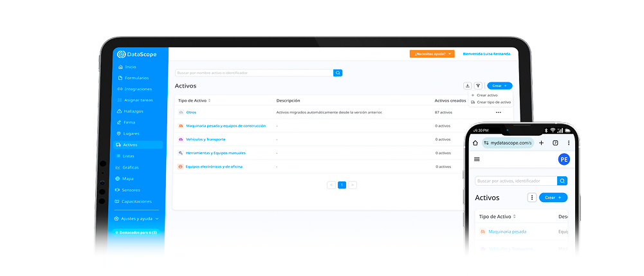
Task: Click the PE profile avatar on the phone
Action: click(564, 159)
